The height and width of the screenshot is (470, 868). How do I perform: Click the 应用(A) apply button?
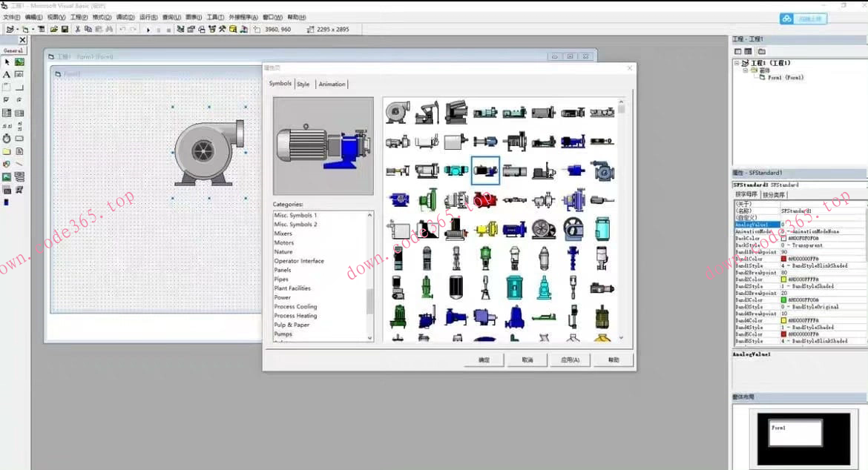coord(570,360)
